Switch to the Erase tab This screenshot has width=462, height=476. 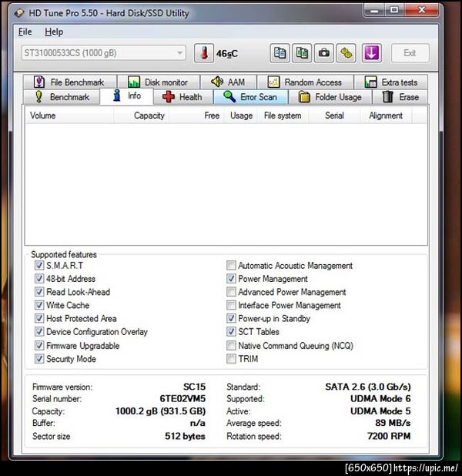(x=400, y=97)
